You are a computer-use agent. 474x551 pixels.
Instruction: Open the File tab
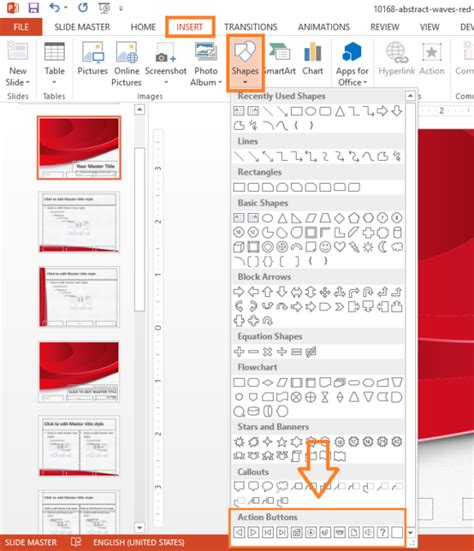(21, 27)
